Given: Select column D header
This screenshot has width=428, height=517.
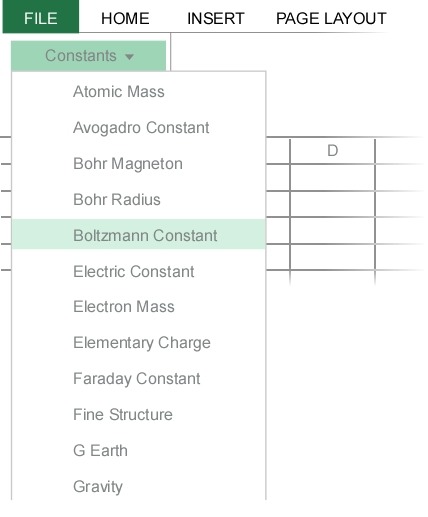Looking at the screenshot, I should (x=333, y=151).
